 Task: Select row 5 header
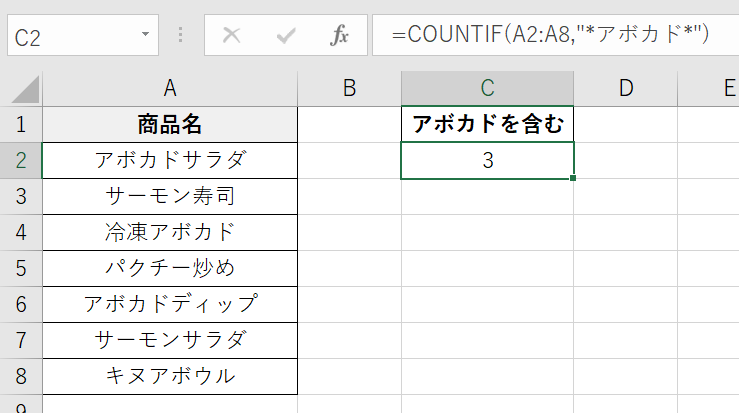click(x=20, y=268)
